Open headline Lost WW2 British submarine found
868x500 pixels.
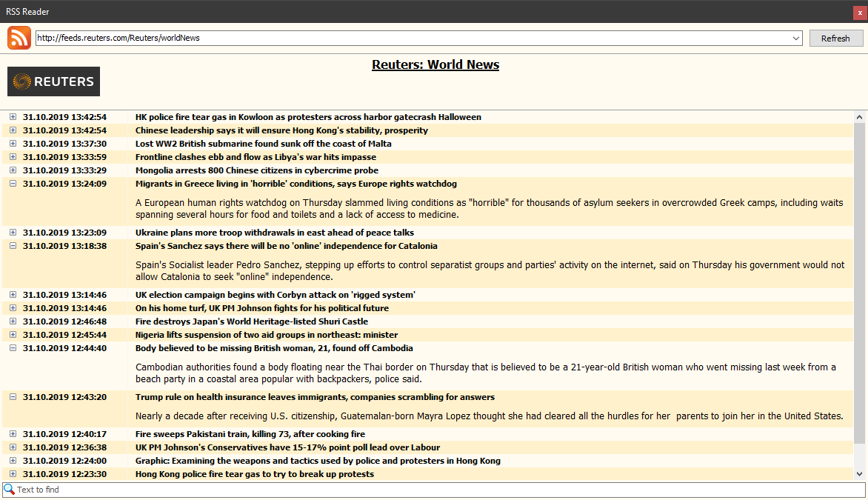264,144
